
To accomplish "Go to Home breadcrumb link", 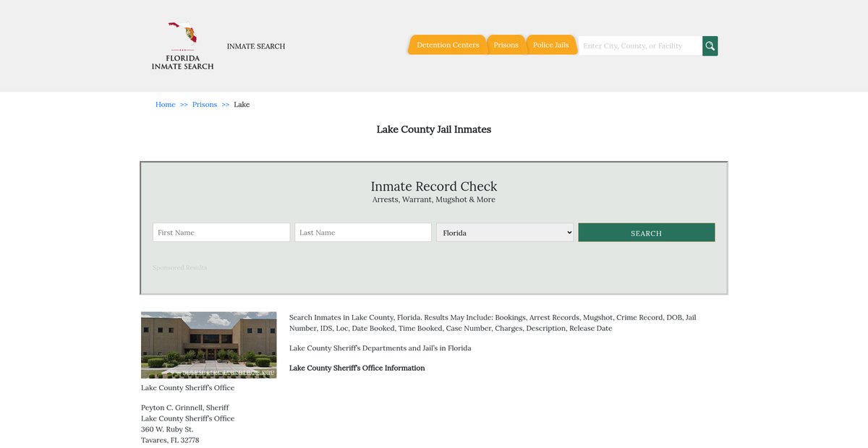I will pos(166,105).
